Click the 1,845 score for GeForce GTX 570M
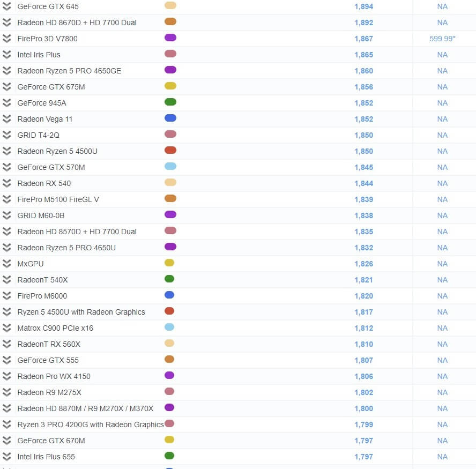Screen dimensions: 476x469 coord(363,168)
